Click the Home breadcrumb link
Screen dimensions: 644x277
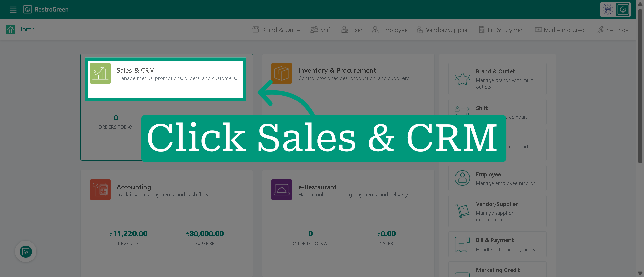[x=26, y=29]
